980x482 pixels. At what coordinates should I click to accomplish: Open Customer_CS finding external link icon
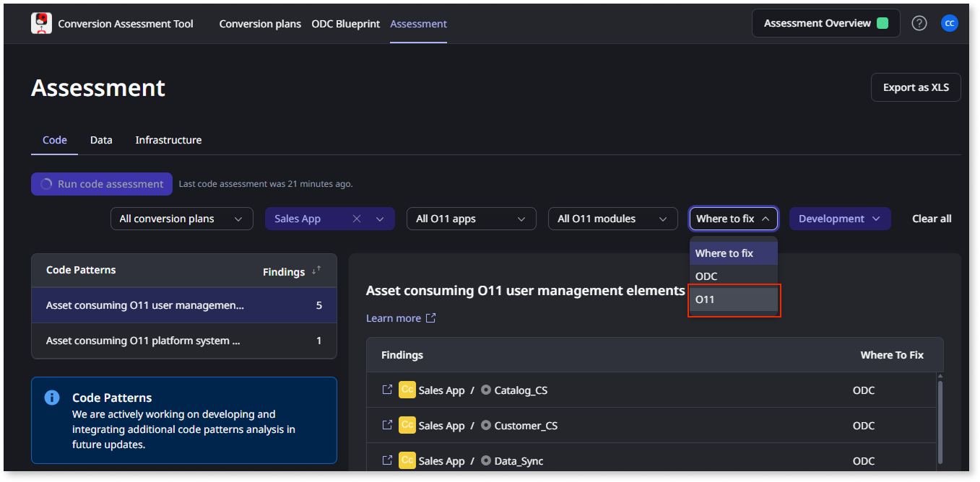tap(387, 425)
